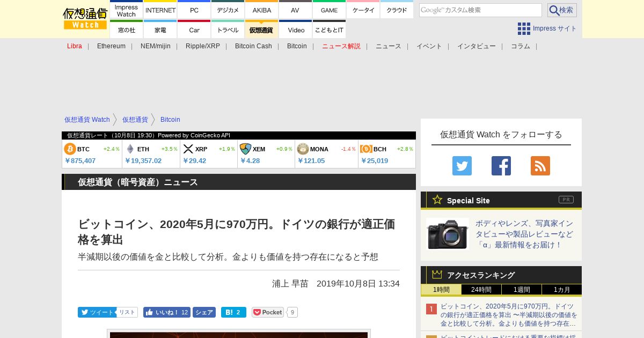Go to the Bitcoin category in the nav bar
The image size is (644, 338).
coord(297,46)
